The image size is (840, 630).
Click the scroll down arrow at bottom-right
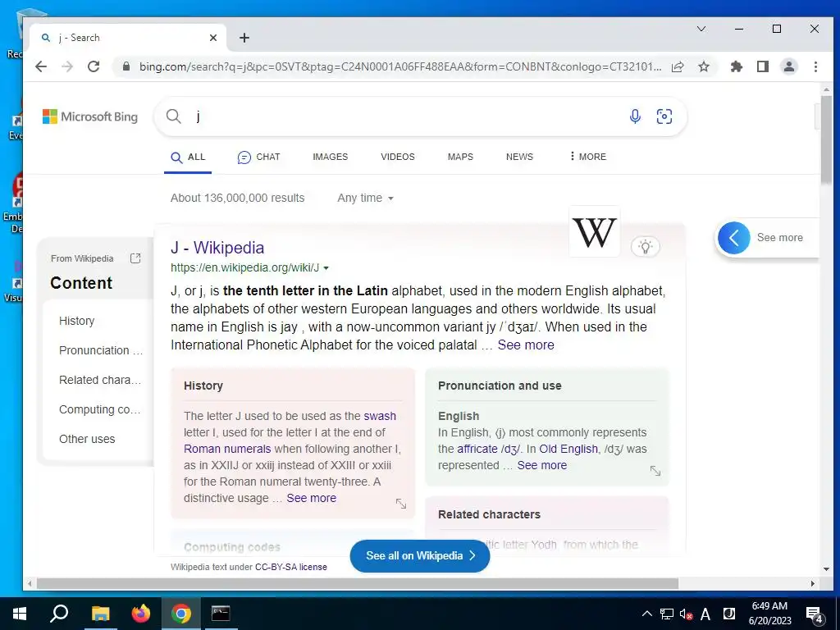click(x=825, y=569)
